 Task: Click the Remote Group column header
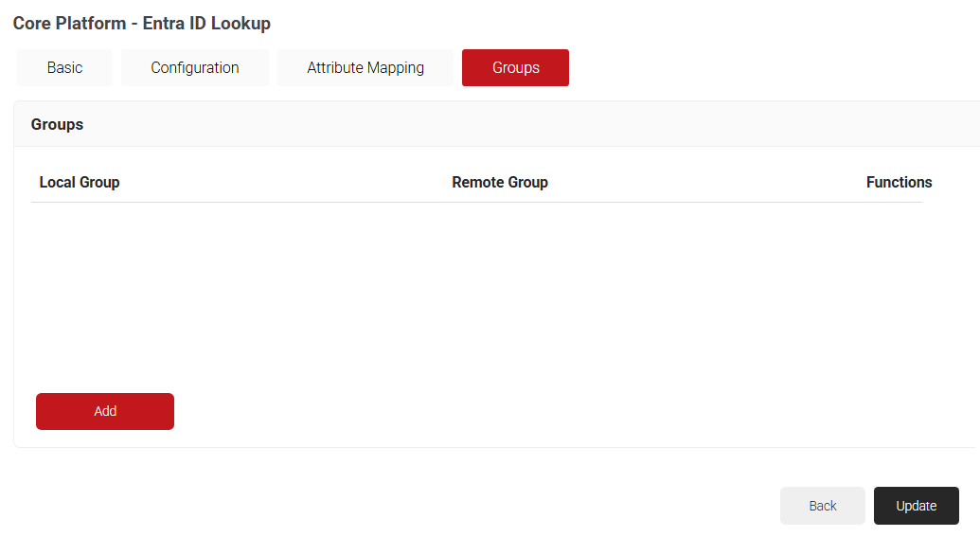(500, 182)
